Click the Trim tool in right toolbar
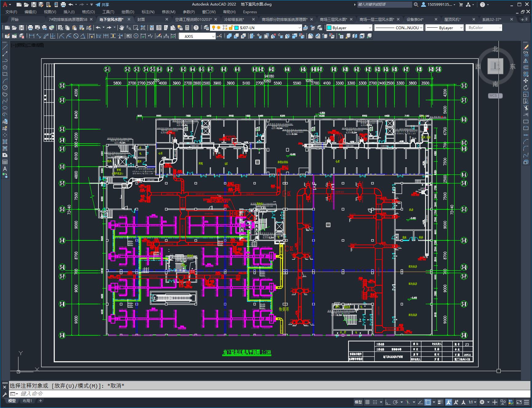 pyautogui.click(x=526, y=108)
